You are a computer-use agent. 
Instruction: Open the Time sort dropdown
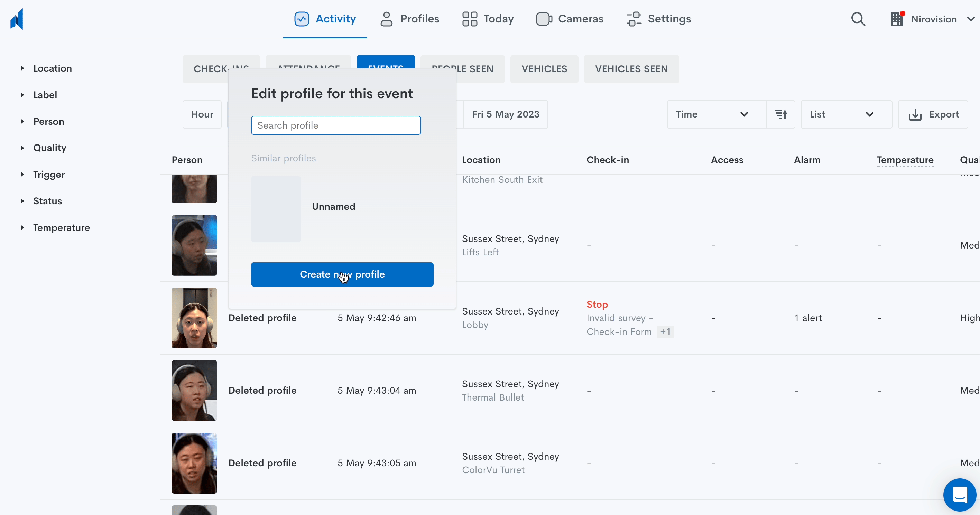[x=717, y=114]
